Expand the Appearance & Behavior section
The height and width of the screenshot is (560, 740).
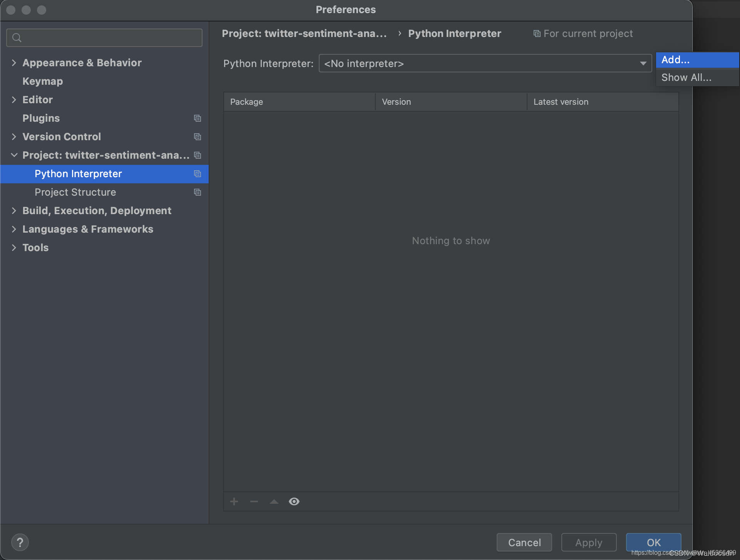pos(14,63)
